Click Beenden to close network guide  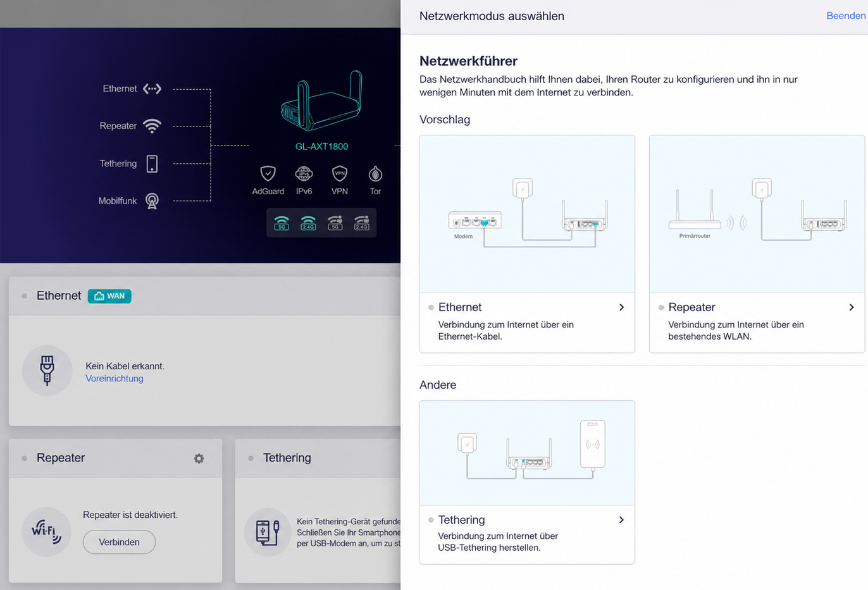click(x=846, y=16)
